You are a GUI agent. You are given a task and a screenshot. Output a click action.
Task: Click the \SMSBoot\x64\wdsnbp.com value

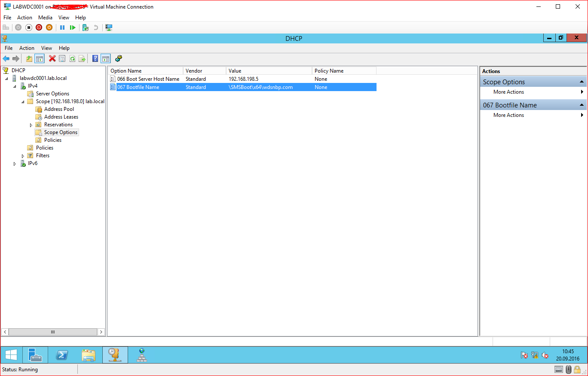[x=260, y=87]
